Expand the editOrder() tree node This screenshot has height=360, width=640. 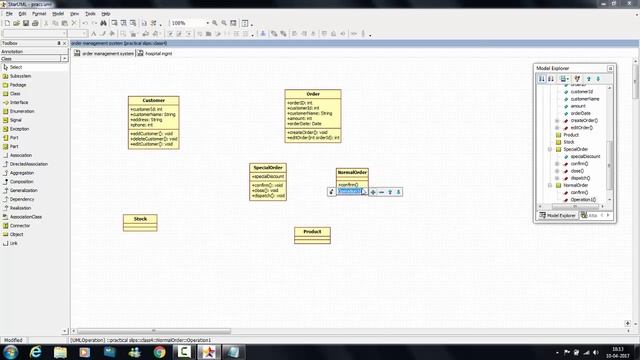557,128
